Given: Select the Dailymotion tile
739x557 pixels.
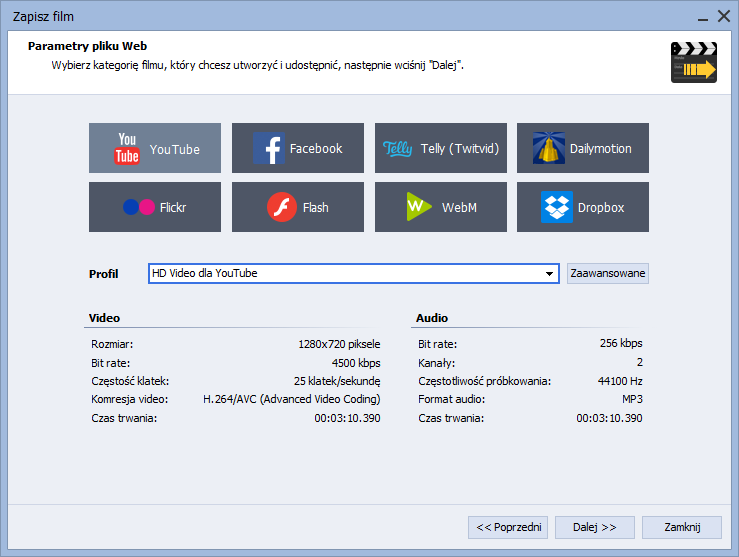Looking at the screenshot, I should point(583,148).
